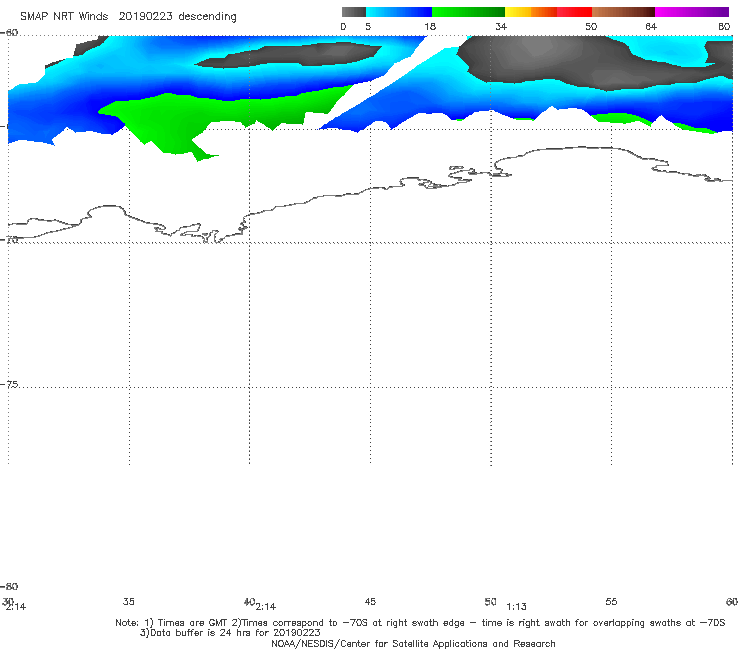Select the red segment of the wind scale

[575, 12]
